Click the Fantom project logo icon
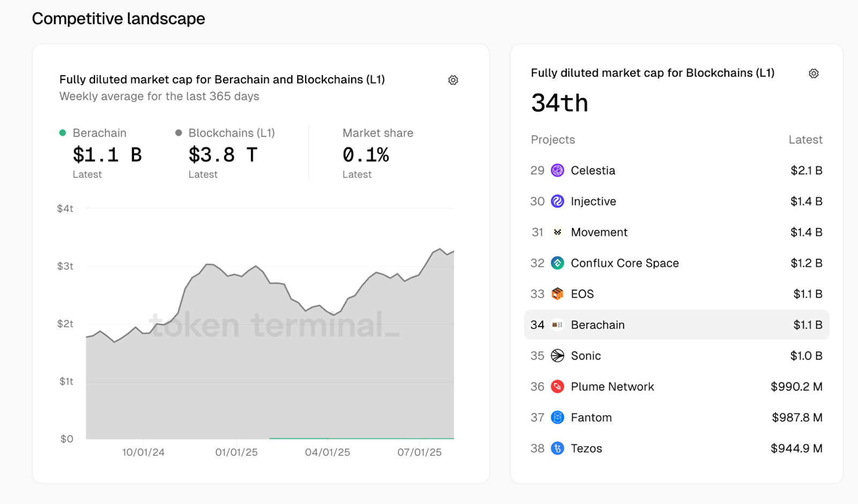 click(x=558, y=418)
